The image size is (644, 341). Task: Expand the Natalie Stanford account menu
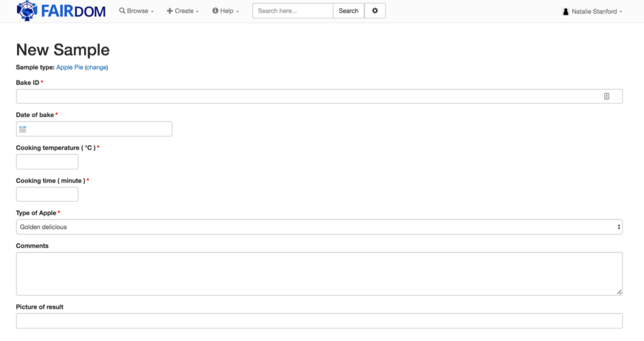click(x=595, y=11)
